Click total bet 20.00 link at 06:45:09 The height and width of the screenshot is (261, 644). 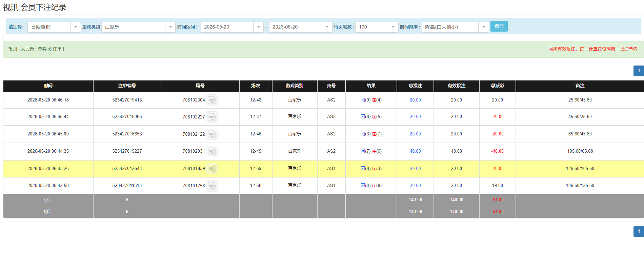pos(415,134)
